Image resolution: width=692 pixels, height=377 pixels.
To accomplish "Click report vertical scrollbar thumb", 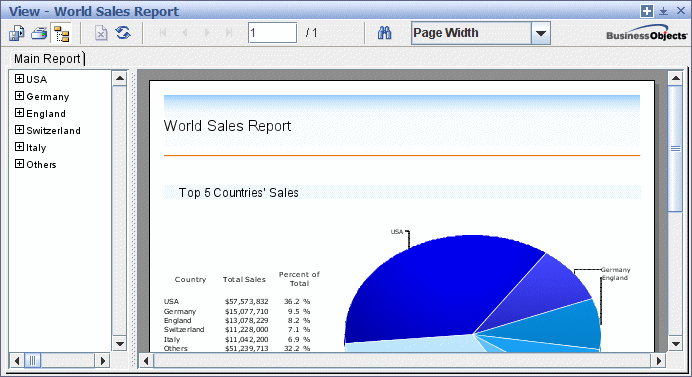I will point(675,149).
